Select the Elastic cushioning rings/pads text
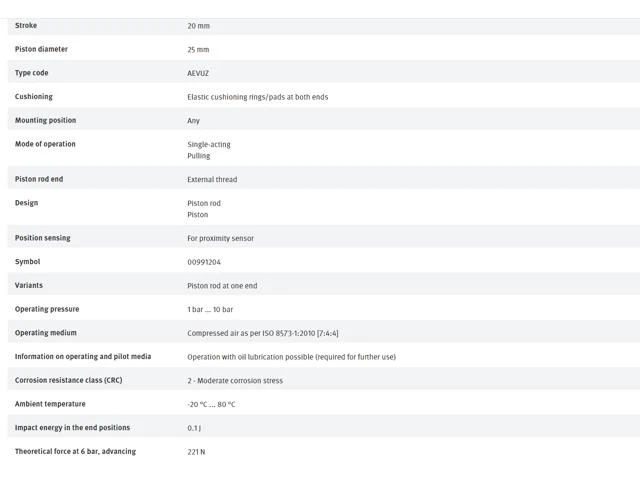This screenshot has height=480, width=640. [x=258, y=97]
